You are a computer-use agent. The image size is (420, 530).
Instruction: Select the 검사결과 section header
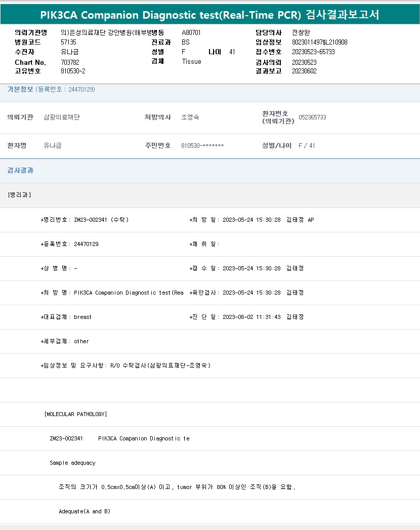20,171
